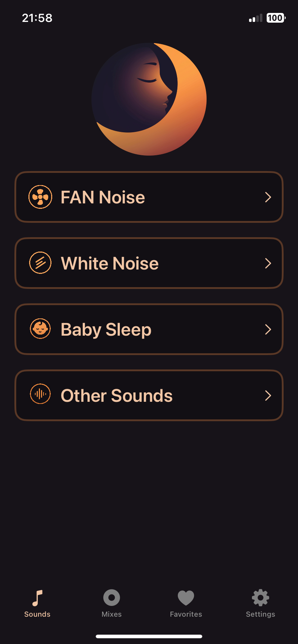
Task: Switch to the Mixes tab label
Action: click(x=112, y=614)
